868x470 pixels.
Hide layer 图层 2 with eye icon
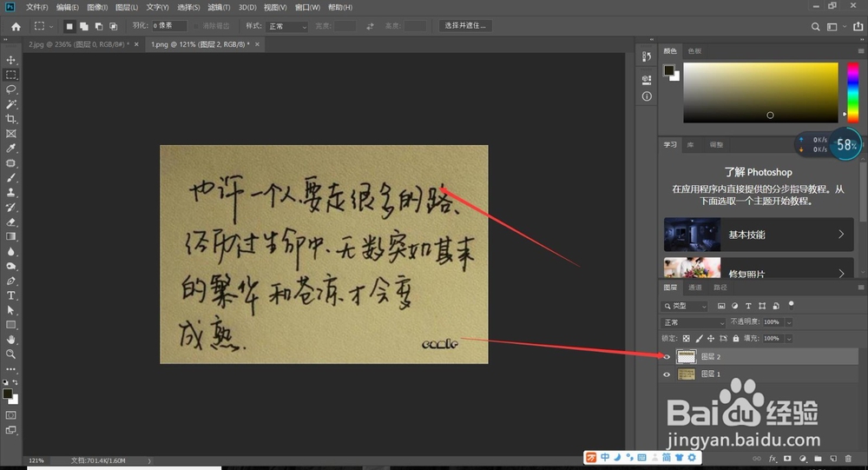point(667,357)
